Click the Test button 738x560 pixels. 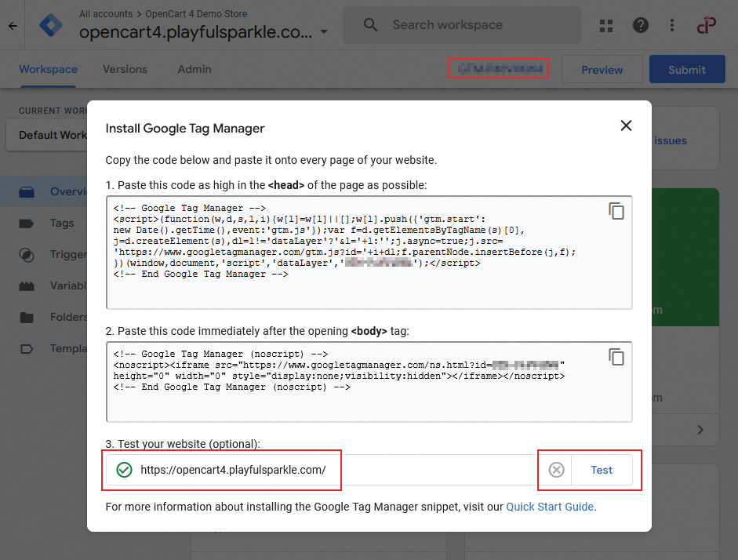(x=602, y=470)
